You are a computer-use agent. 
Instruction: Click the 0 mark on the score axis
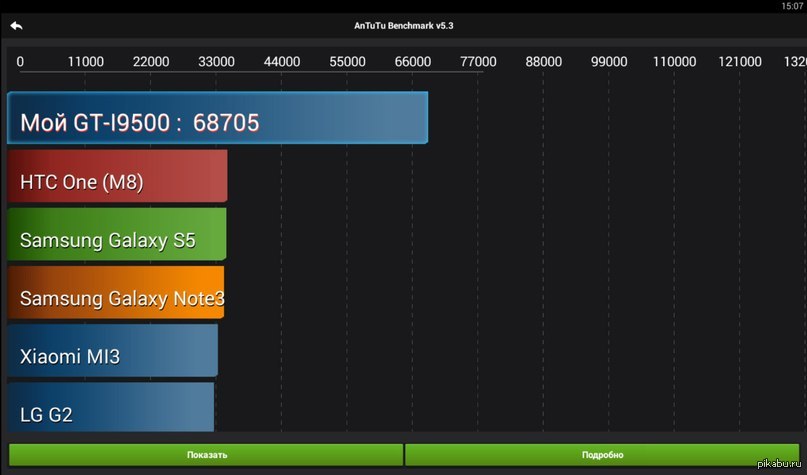click(x=20, y=62)
